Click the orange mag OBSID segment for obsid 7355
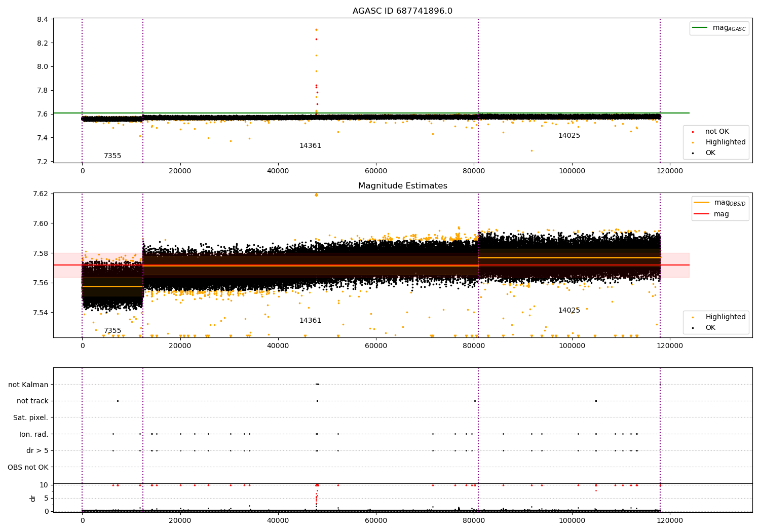Screen dimensions: 760x532 pyautogui.click(x=112, y=286)
